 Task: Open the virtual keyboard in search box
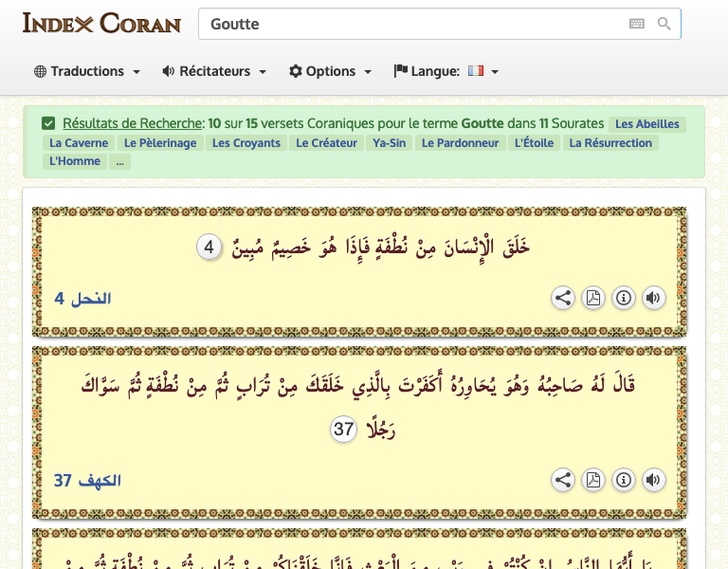637,24
